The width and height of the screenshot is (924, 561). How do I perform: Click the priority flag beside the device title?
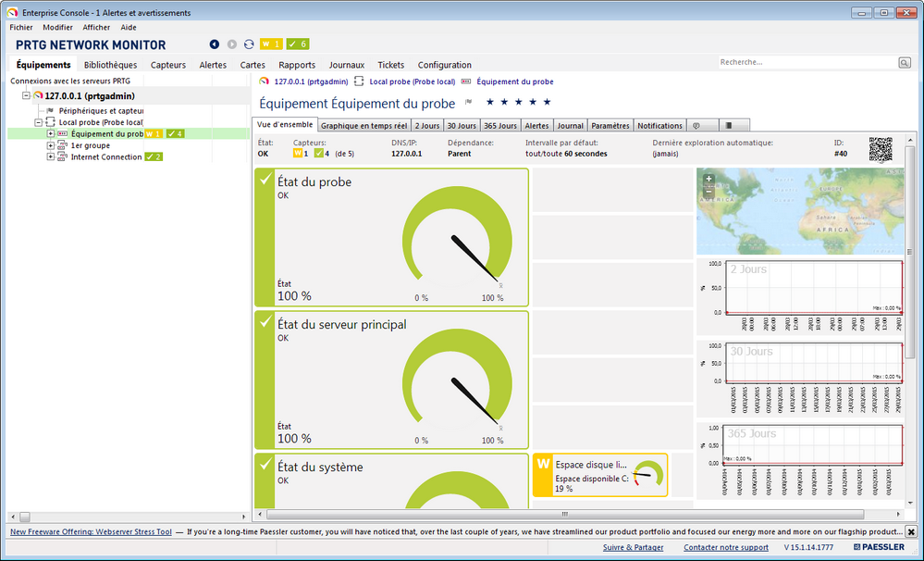tap(469, 103)
